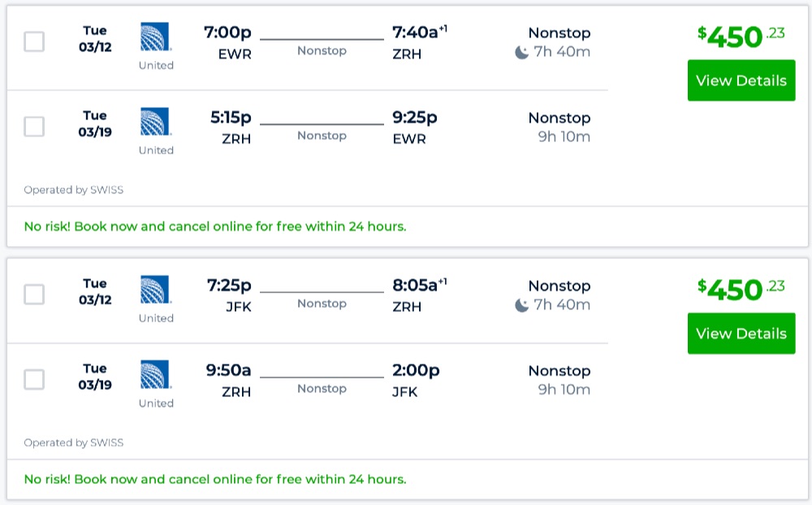Click United logo on 7:25p JFK flight
The width and height of the screenshot is (812, 505).
pyautogui.click(x=155, y=290)
